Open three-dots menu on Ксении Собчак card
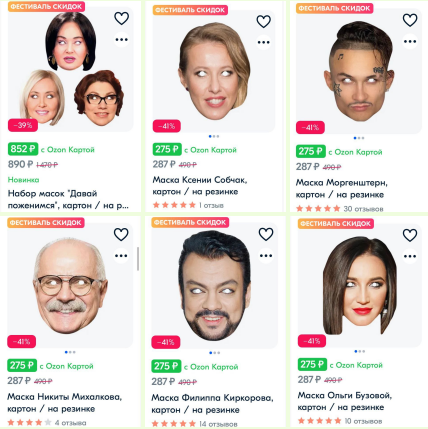Viewport: 428px width, 429px height. (264, 42)
